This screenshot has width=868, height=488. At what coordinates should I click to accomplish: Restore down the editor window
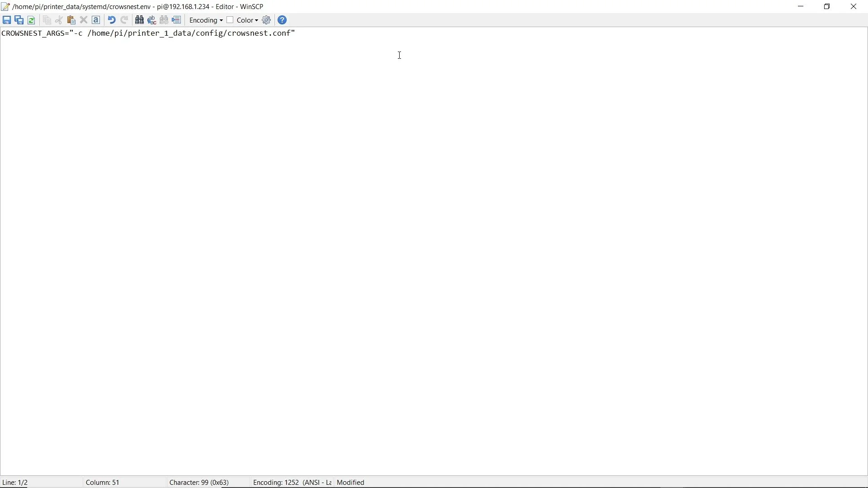[827, 7]
